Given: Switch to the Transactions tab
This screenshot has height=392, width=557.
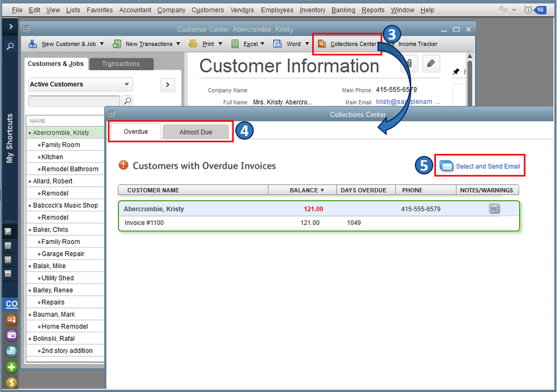Looking at the screenshot, I should pyautogui.click(x=121, y=64).
